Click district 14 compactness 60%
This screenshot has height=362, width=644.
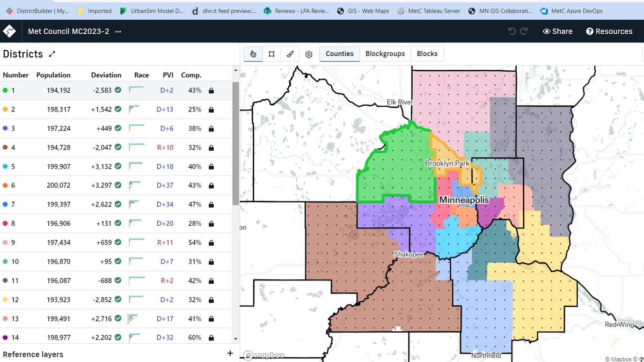195,338
